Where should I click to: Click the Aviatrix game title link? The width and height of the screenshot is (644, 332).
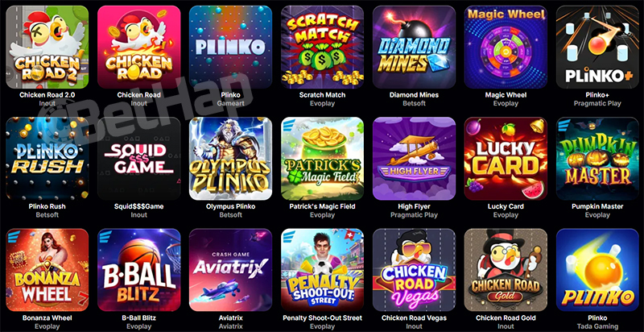click(x=230, y=318)
